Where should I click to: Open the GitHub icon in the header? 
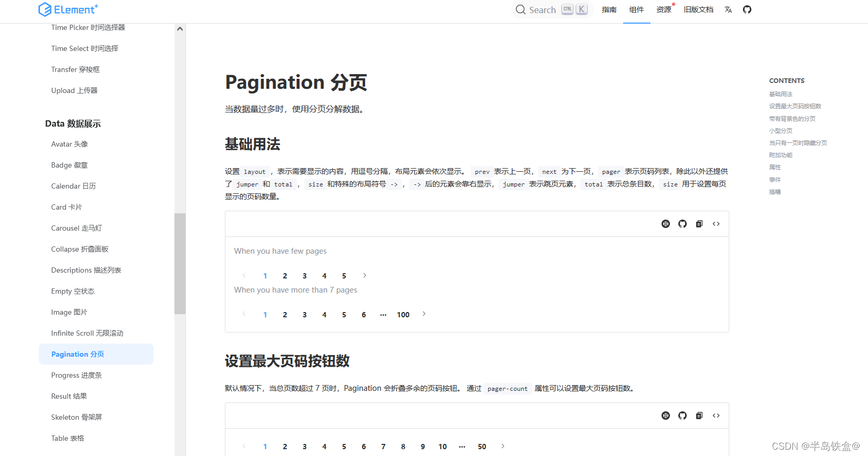[x=747, y=9]
